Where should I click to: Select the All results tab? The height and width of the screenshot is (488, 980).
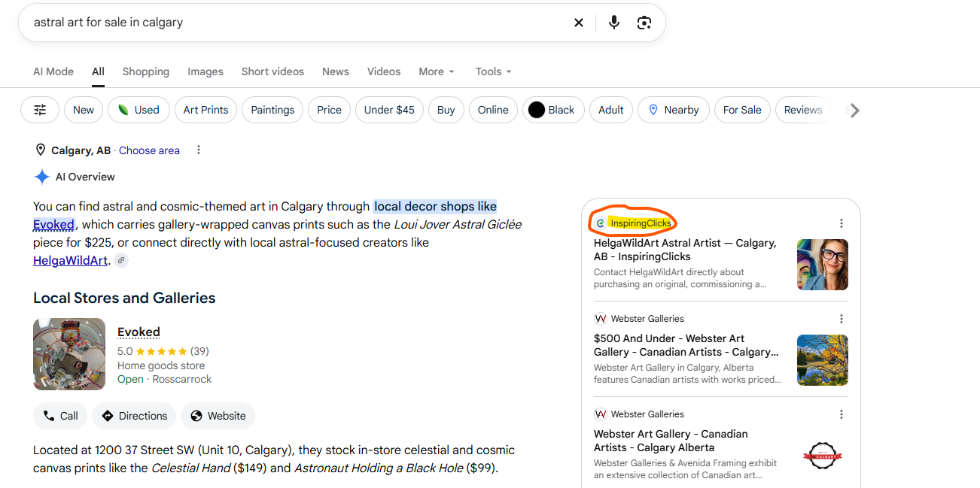click(98, 71)
